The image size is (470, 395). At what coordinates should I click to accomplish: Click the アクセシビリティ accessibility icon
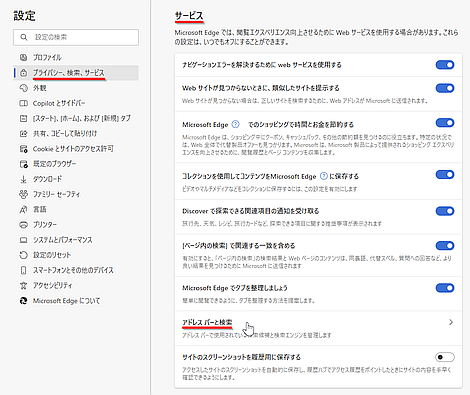coord(23,285)
